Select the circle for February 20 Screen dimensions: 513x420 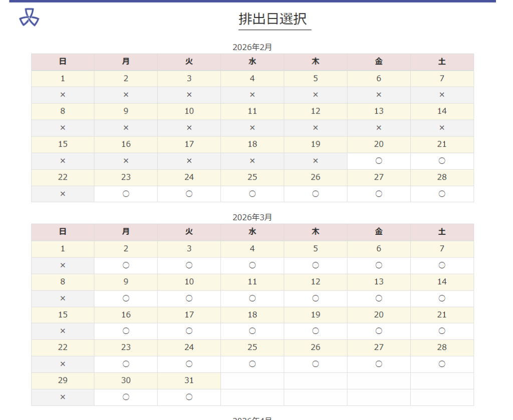(x=379, y=161)
